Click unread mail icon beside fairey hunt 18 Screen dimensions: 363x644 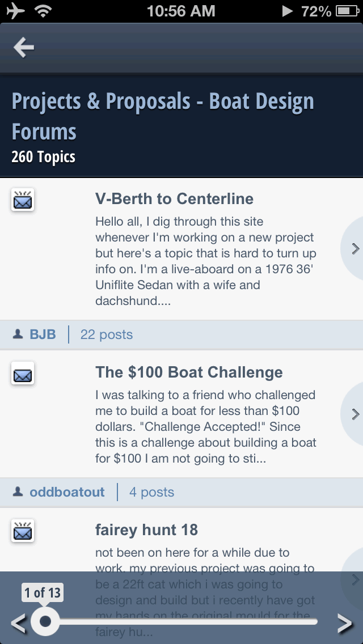pos(23,531)
